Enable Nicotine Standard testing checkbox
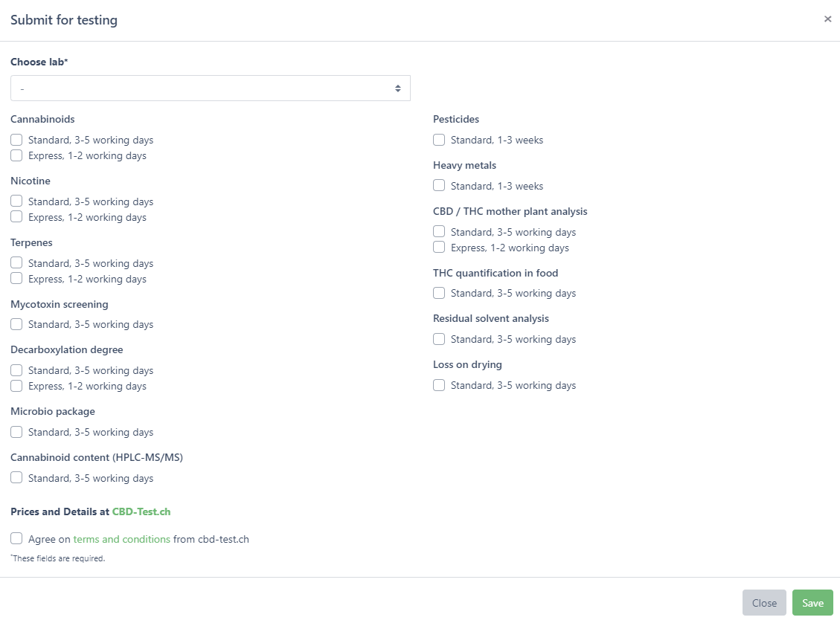 tap(16, 201)
